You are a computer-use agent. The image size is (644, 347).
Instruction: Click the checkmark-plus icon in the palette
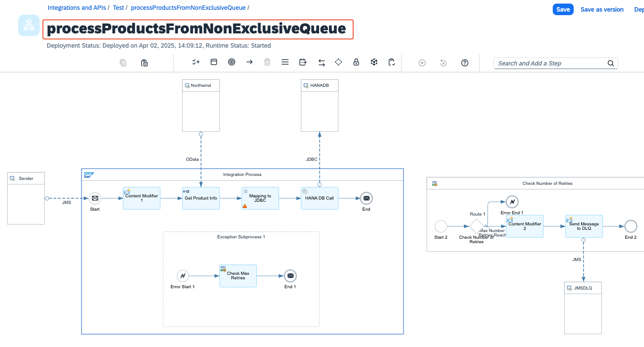coord(196,62)
